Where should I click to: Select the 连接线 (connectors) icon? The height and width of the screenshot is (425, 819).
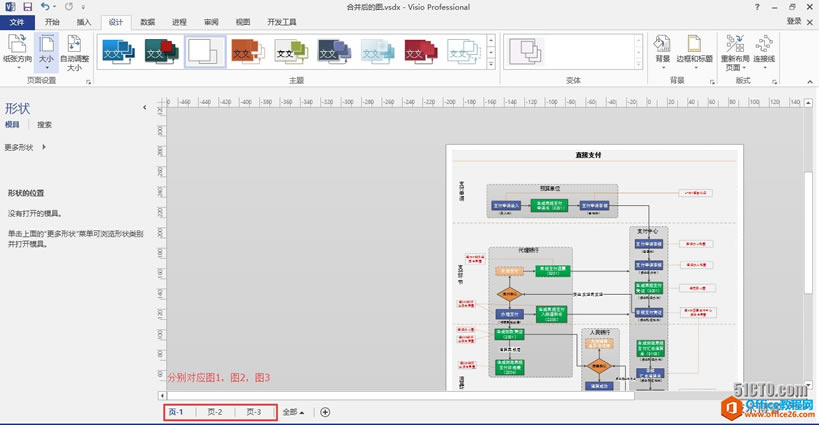point(765,44)
